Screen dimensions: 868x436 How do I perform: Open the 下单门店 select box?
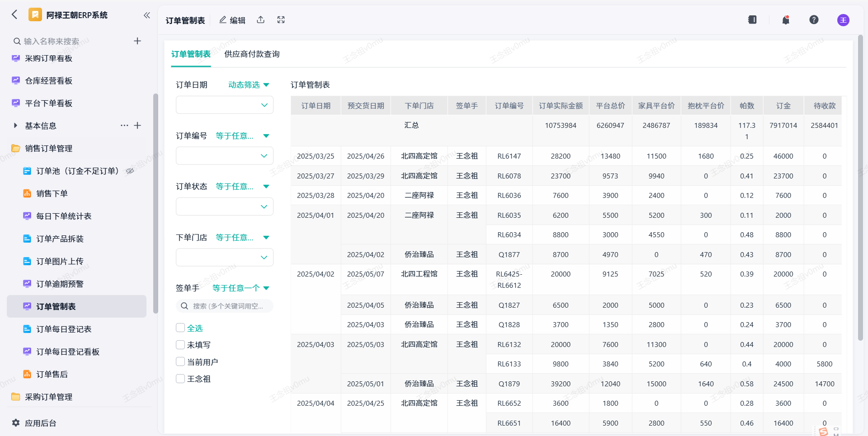(x=225, y=257)
